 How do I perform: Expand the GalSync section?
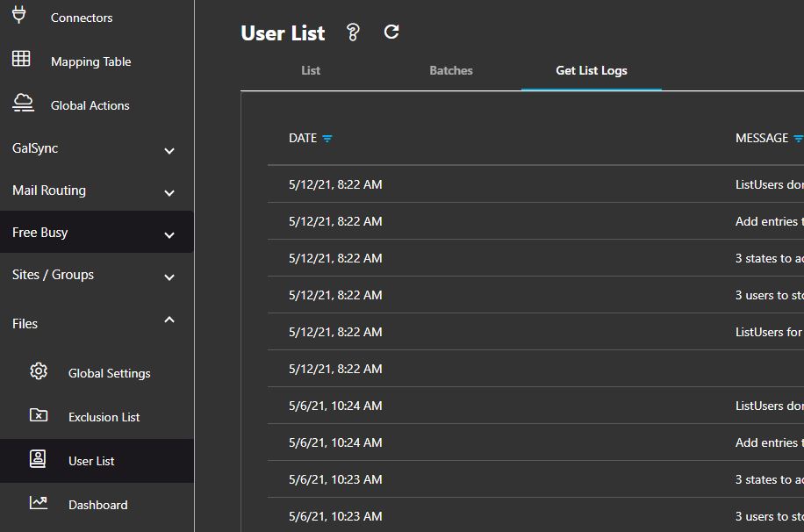tap(169, 151)
